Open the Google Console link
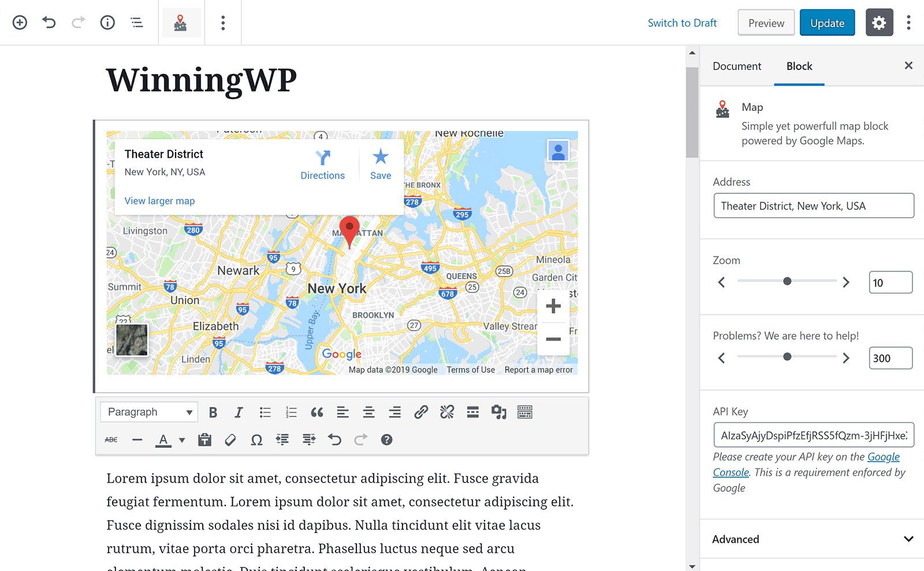 (x=883, y=457)
